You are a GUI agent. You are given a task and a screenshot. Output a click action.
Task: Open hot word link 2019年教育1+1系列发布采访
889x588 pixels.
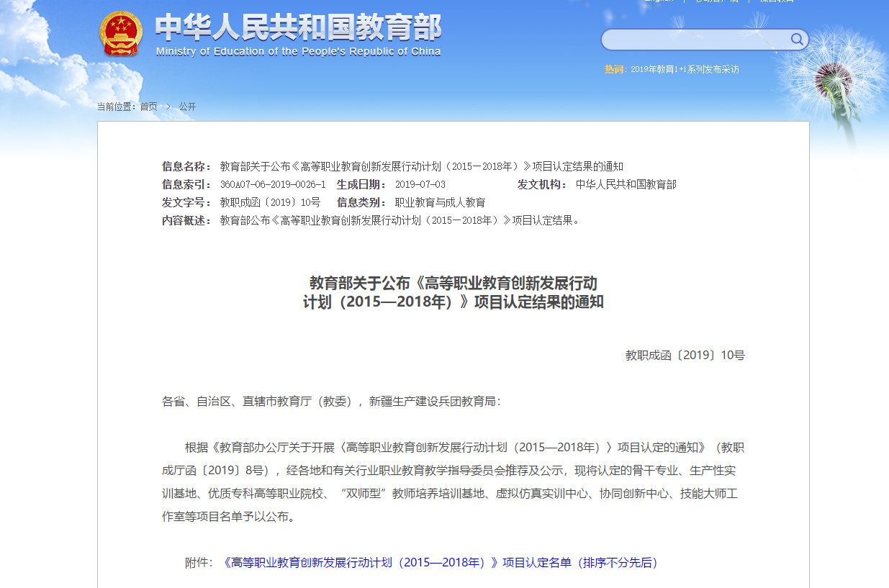tap(684, 69)
